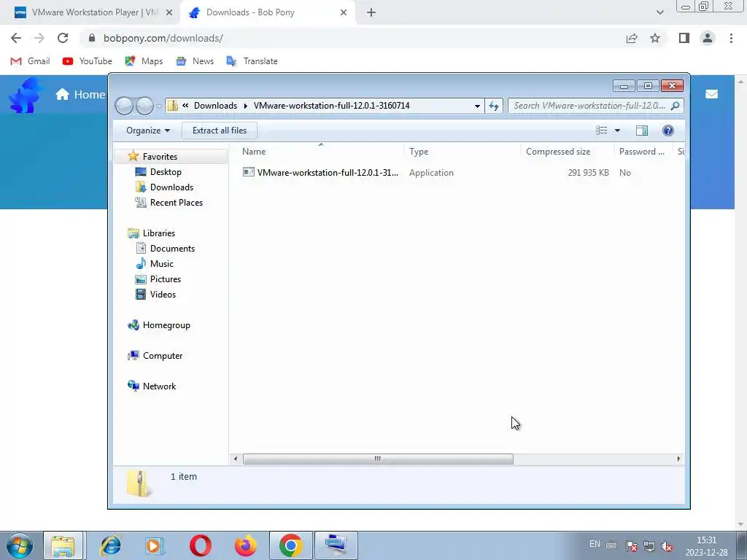Open YouTube bookmark
747x560 pixels.
(x=88, y=61)
